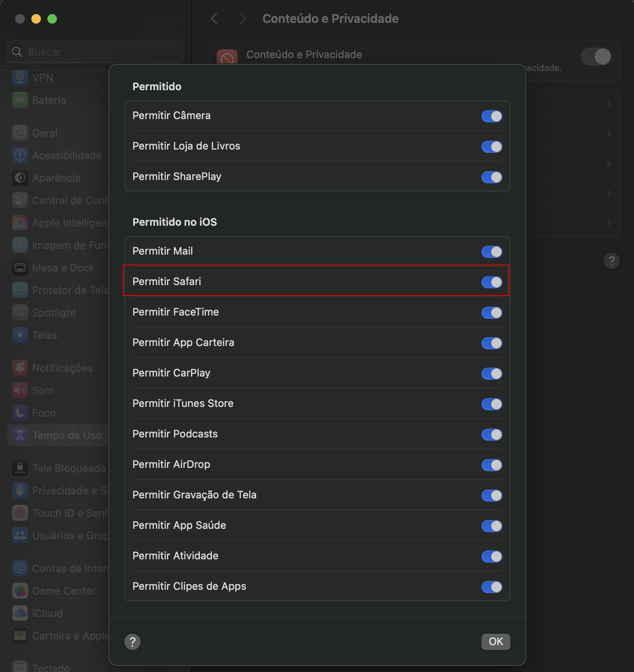The image size is (634, 672).
Task: Click the Touch ID fingerprint icon
Action: [20, 513]
